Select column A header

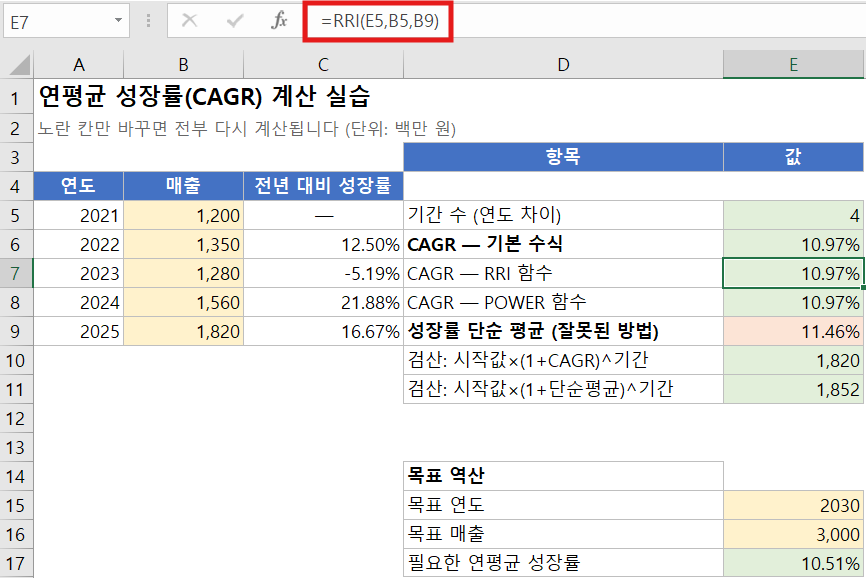[x=78, y=65]
